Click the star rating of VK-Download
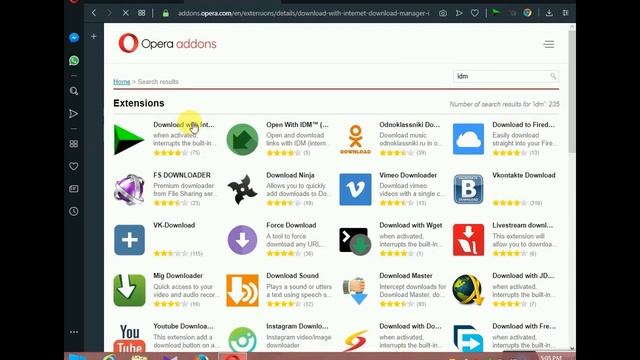 pos(171,253)
